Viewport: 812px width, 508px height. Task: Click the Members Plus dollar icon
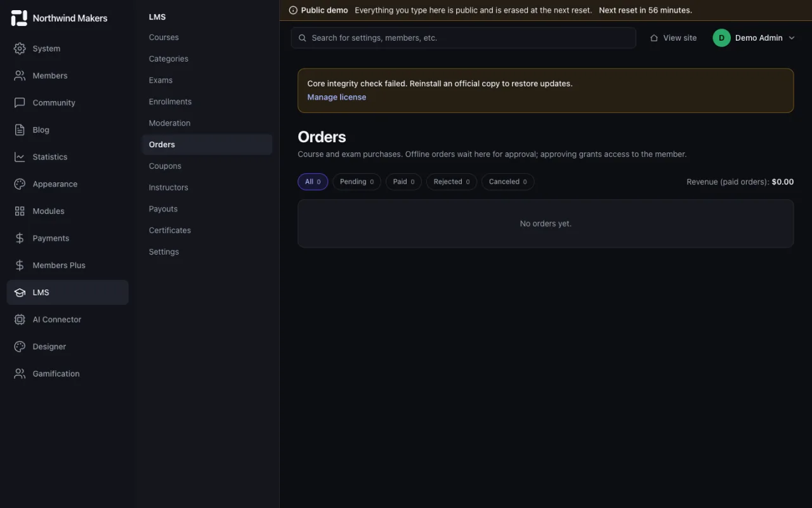click(20, 265)
